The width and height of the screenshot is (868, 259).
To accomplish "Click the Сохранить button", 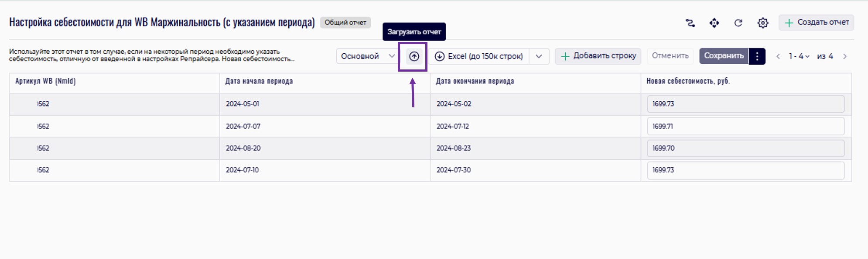I will 724,56.
